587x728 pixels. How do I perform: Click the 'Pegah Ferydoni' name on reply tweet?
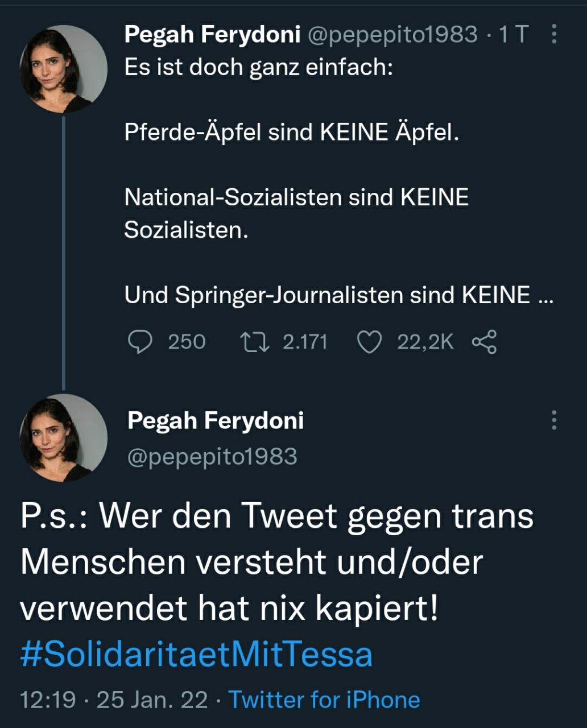(x=216, y=420)
